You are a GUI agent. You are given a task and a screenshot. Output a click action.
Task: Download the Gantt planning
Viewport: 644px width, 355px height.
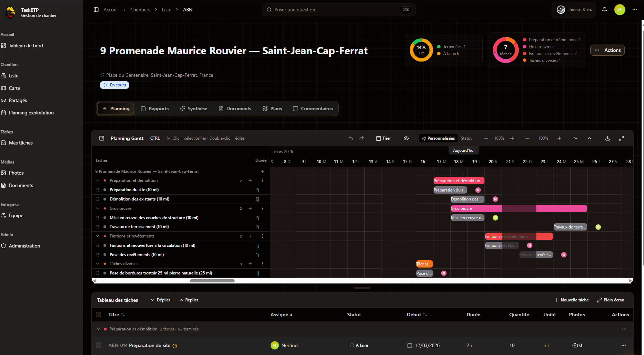[607, 138]
